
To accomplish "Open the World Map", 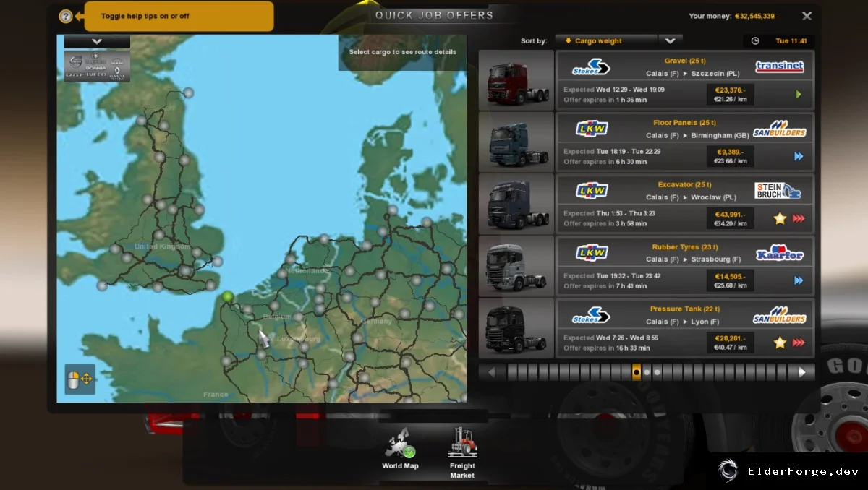I will pyautogui.click(x=400, y=449).
